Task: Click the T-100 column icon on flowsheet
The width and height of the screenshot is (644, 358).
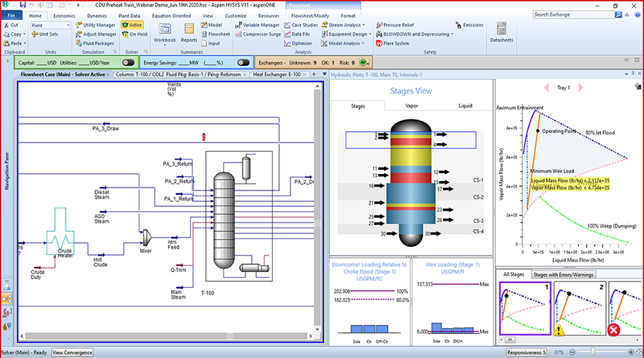Action: coord(224,220)
